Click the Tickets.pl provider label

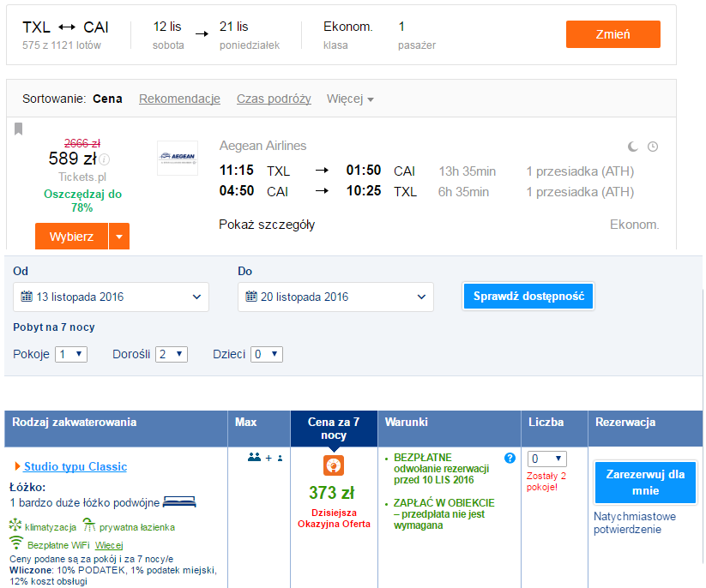click(82, 177)
